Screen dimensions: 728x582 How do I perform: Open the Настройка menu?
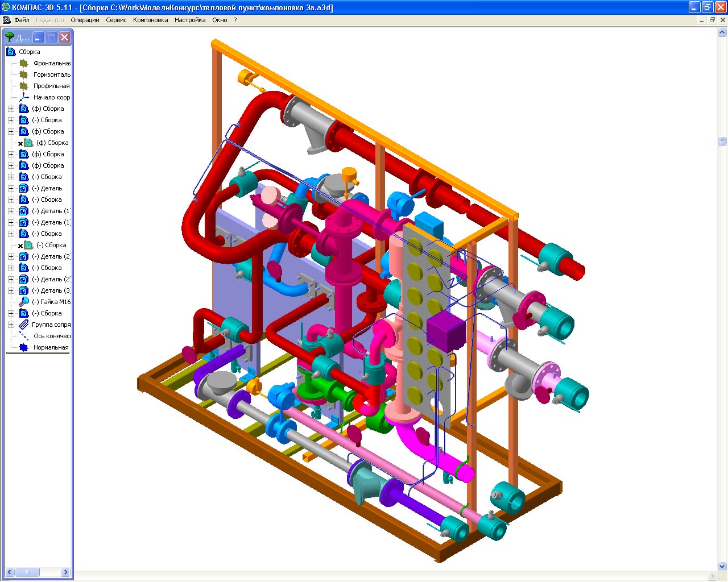click(190, 20)
